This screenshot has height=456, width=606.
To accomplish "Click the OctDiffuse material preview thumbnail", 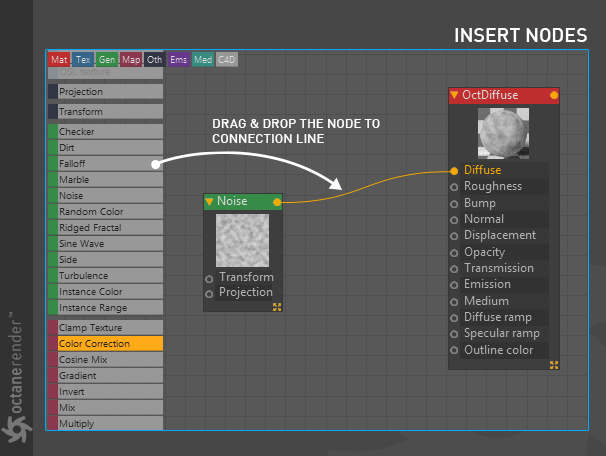I will pos(503,133).
